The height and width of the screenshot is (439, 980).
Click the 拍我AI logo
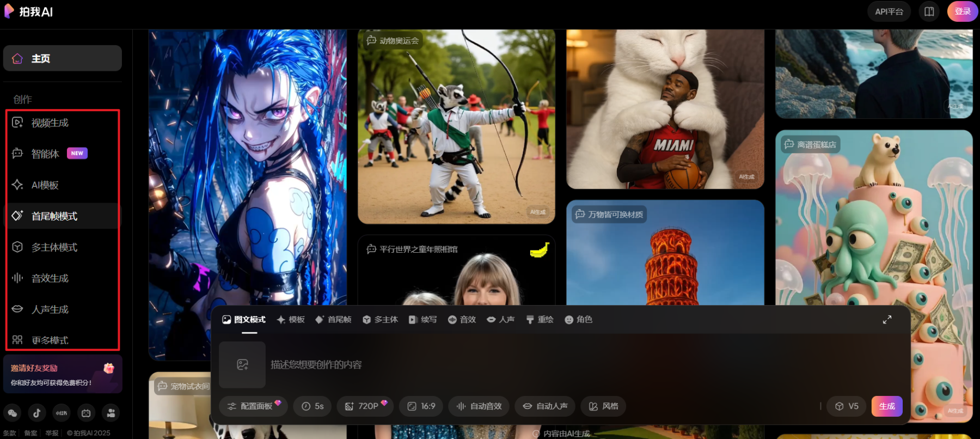pos(29,11)
